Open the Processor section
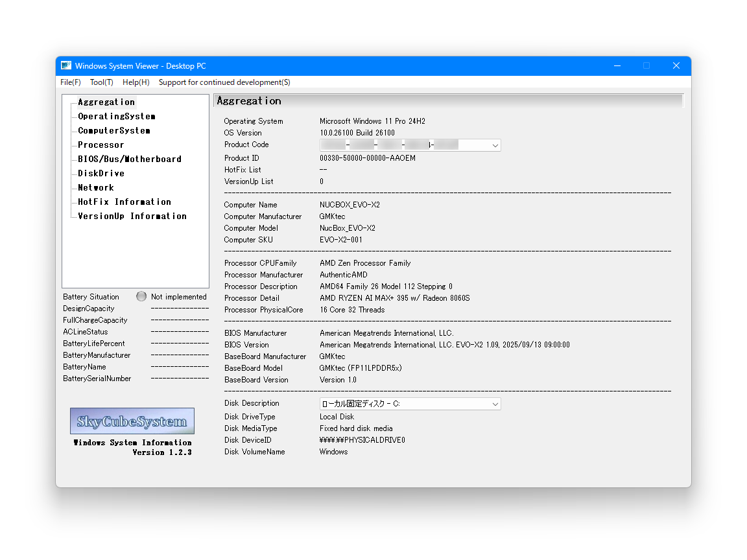 pos(101,145)
